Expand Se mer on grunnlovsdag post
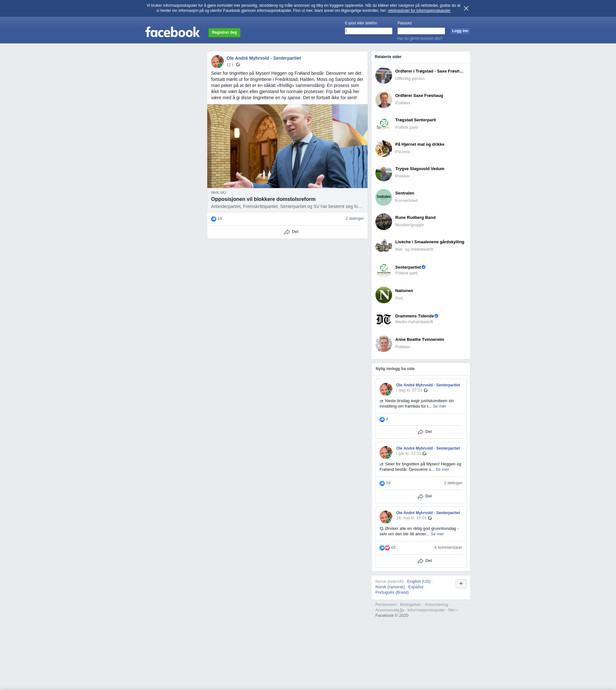 [437, 534]
